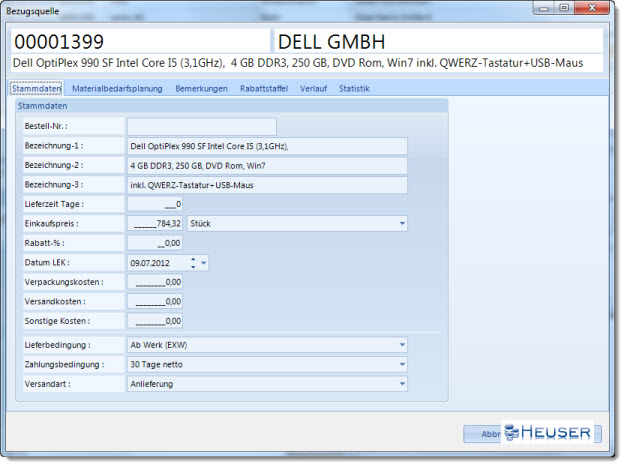Image resolution: width=625 pixels, height=467 pixels.
Task: Click the Zahlungsbedingung label
Action: [64, 365]
